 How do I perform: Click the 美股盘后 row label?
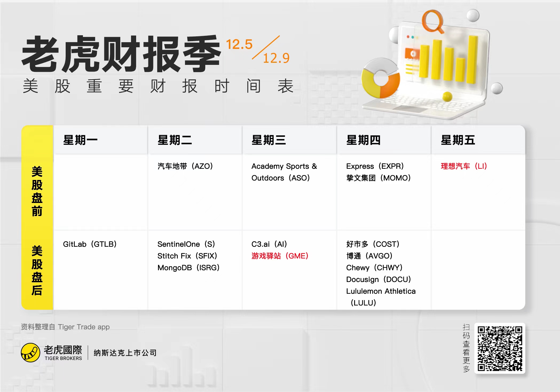click(37, 270)
